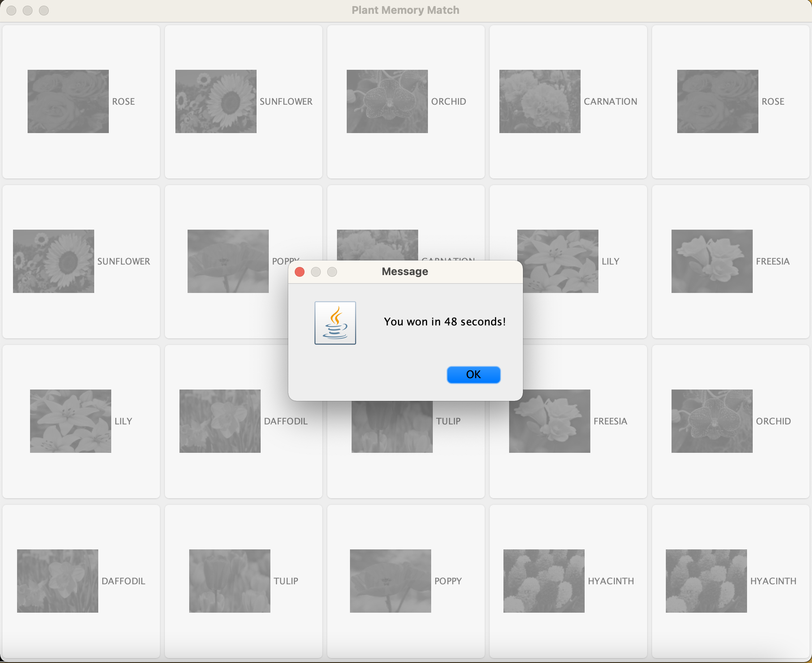Click the daffodil image in bottom-left card

click(57, 581)
